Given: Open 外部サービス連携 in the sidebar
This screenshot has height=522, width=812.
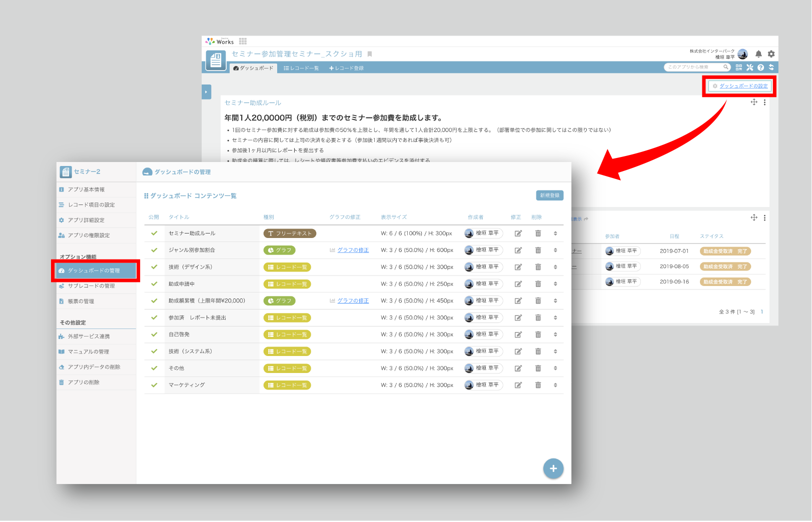Looking at the screenshot, I should (x=96, y=336).
